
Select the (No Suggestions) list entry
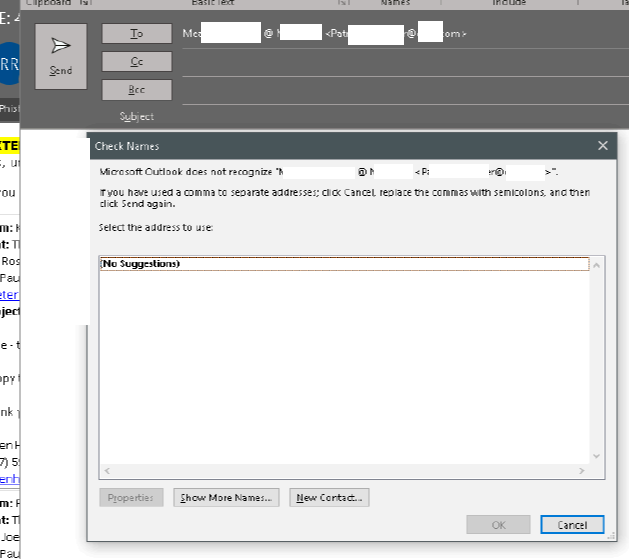(345, 264)
